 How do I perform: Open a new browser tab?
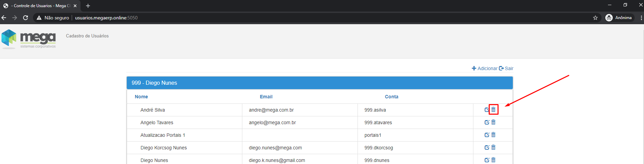pyautogui.click(x=88, y=6)
